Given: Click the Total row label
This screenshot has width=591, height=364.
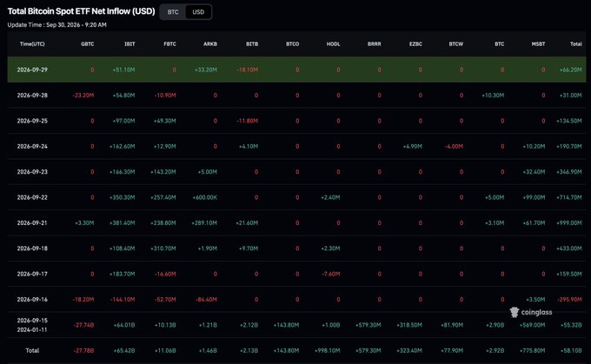Looking at the screenshot, I should point(32,350).
